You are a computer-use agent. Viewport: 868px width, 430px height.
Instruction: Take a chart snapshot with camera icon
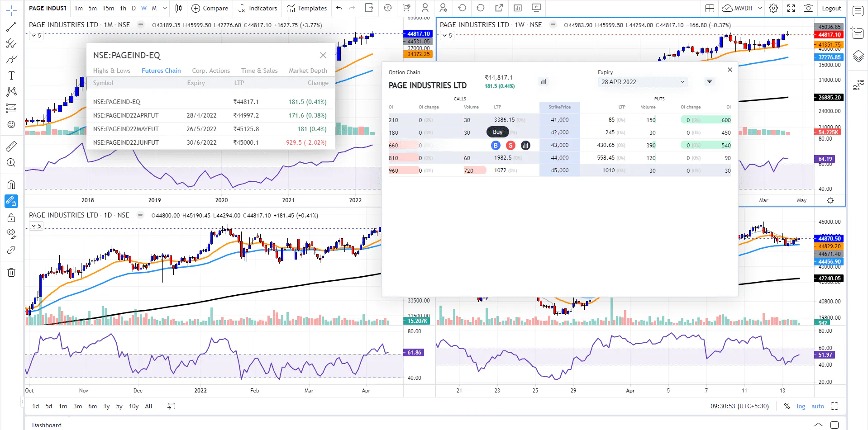click(808, 8)
